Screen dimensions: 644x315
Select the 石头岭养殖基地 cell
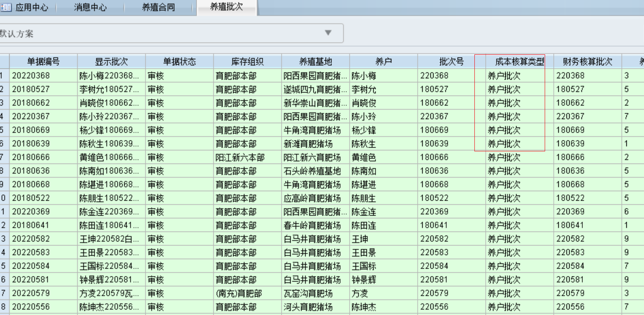tap(312, 171)
